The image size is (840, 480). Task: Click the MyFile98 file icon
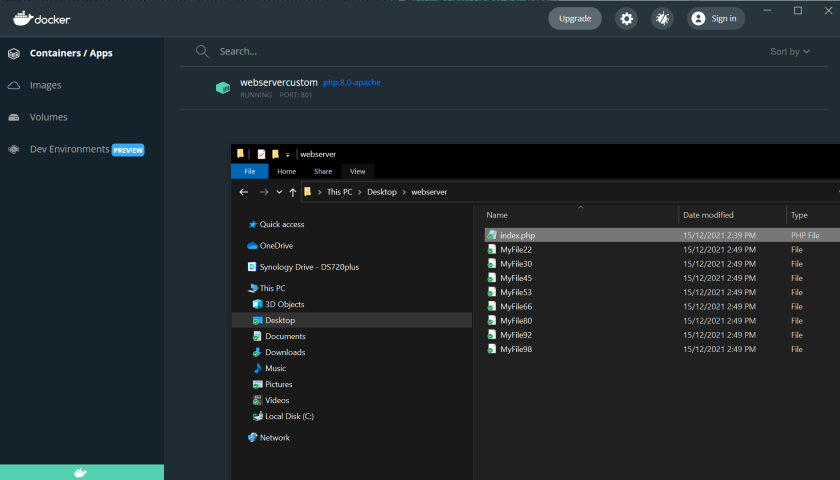coord(491,349)
